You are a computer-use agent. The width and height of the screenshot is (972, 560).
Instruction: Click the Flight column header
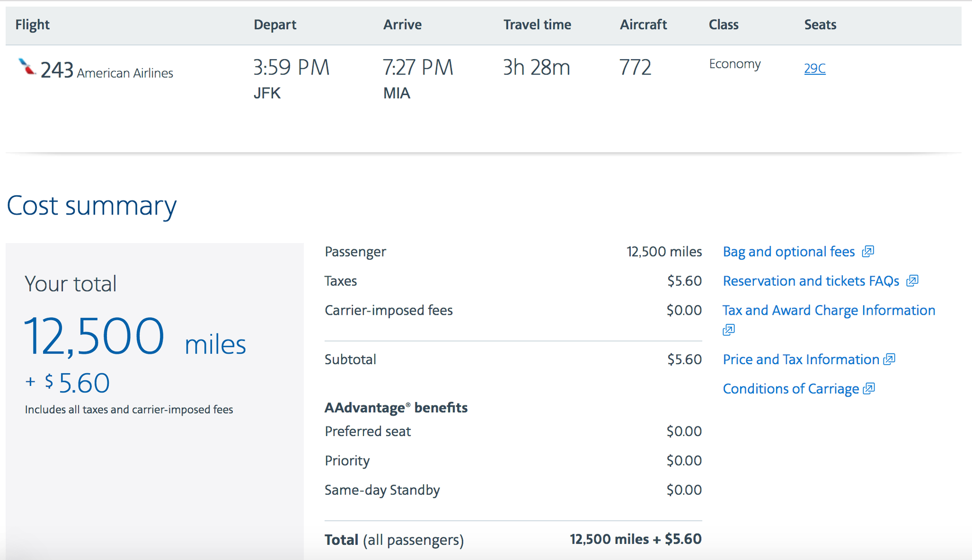tap(32, 24)
